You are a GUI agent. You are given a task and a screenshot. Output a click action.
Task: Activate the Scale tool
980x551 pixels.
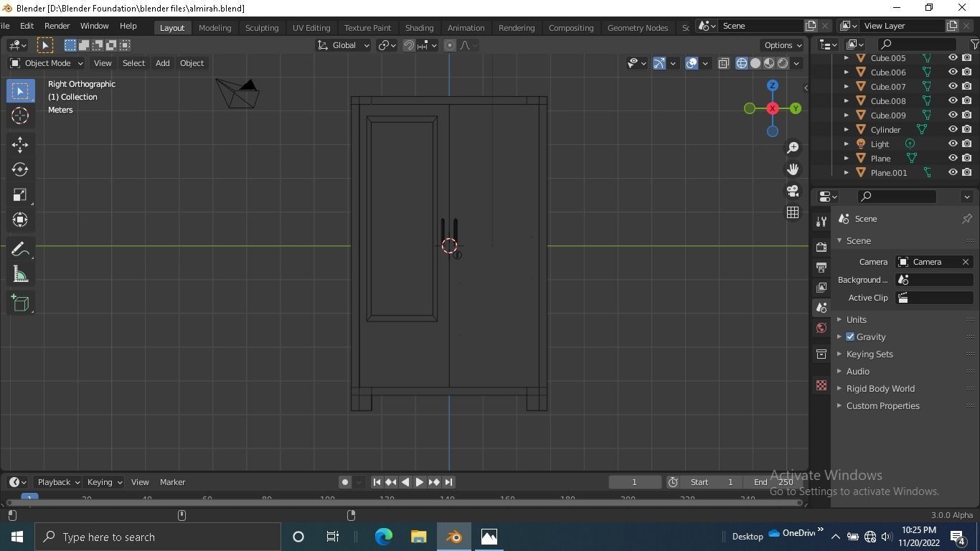(20, 194)
